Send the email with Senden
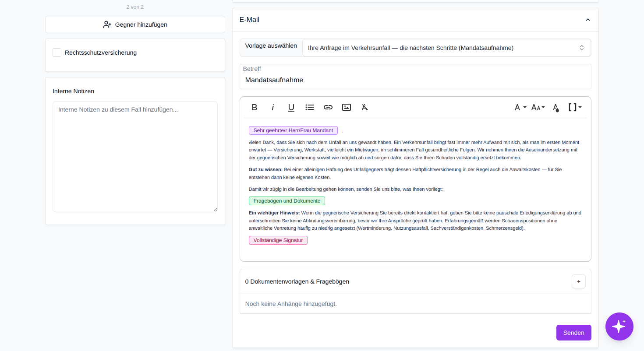The width and height of the screenshot is (644, 351). [x=573, y=333]
